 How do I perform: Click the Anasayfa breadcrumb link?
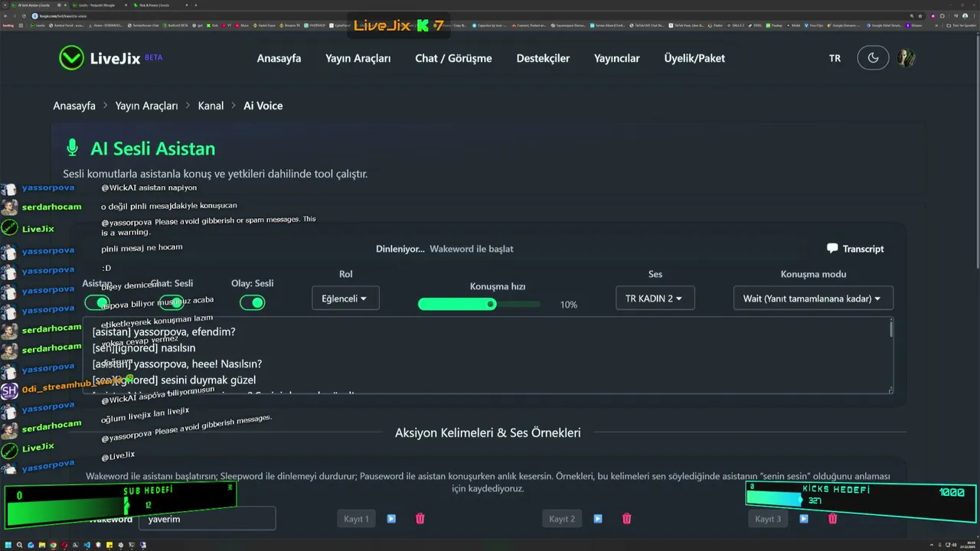tap(74, 106)
